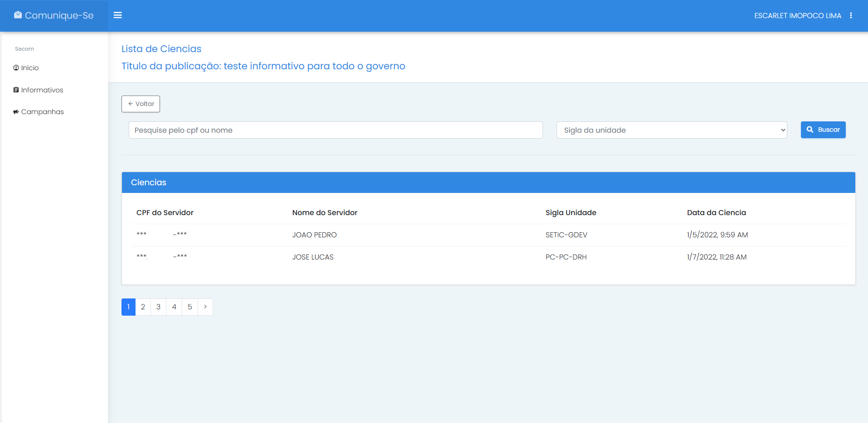Click the magnifier icon in Buscar
The image size is (868, 423).
point(810,130)
